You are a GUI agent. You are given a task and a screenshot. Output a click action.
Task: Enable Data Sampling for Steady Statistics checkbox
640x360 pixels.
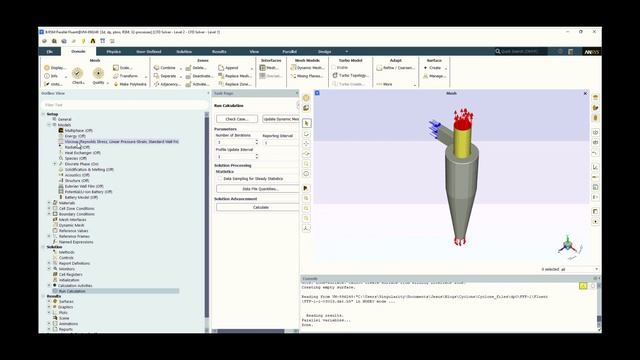[x=220, y=179]
